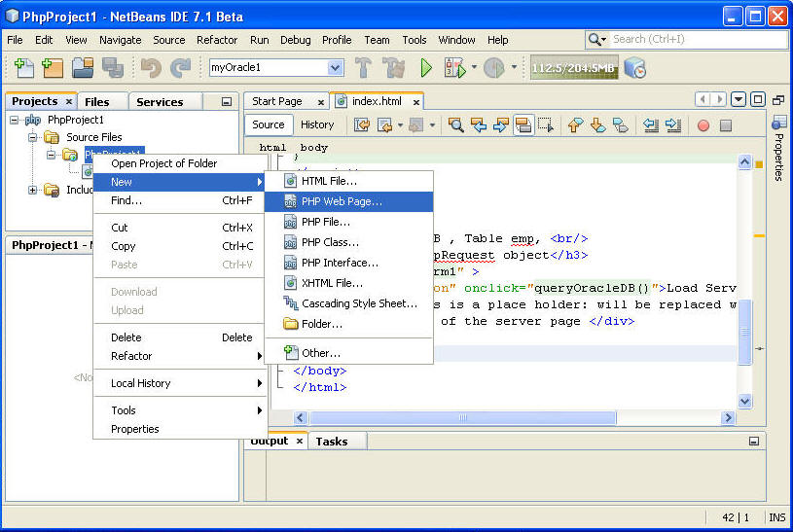
Task: Click Shift Line Right icon
Action: point(673,124)
